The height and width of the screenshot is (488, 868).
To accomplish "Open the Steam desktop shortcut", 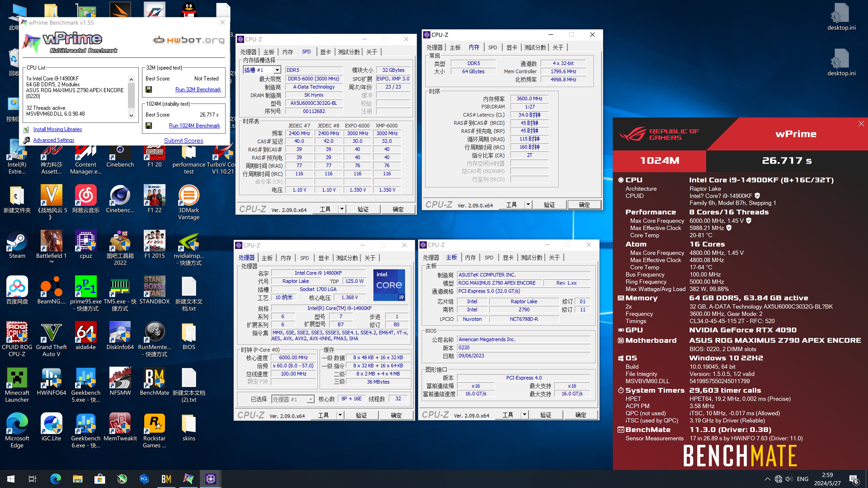I will [17, 245].
